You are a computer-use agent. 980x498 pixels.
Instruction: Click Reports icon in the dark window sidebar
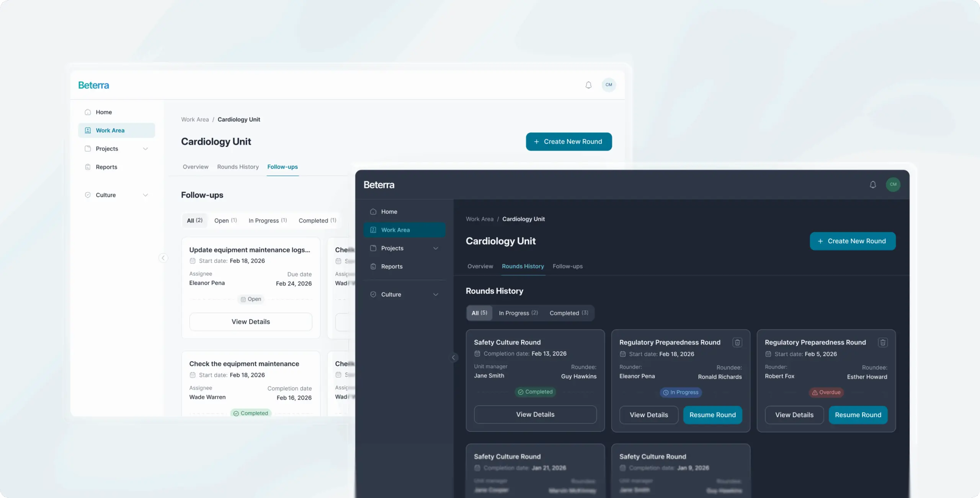click(x=373, y=267)
